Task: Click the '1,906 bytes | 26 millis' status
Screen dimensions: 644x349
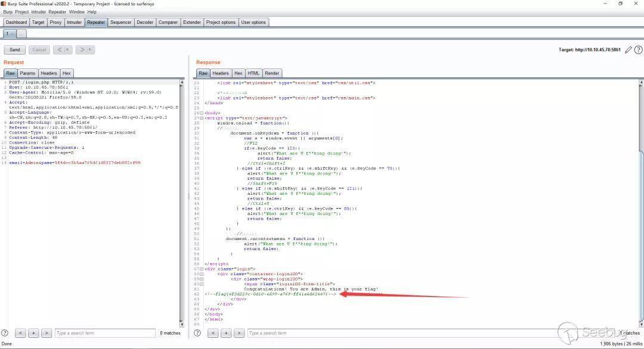Action: (x=621, y=344)
